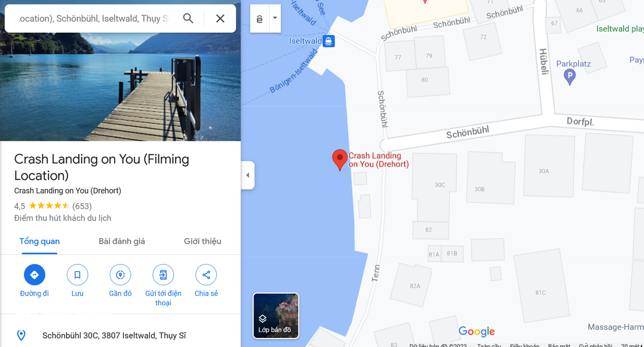The width and height of the screenshot is (644, 347).
Task: Select the Parkplatz parking marker
Action: (570, 77)
